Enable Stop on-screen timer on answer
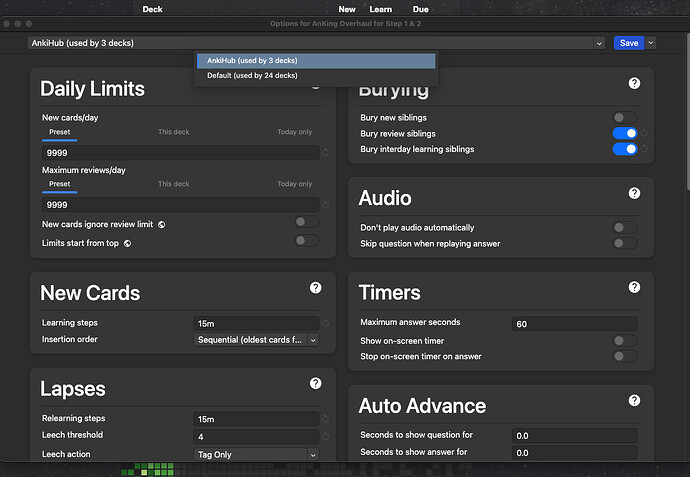The height and width of the screenshot is (477, 690). (x=625, y=356)
